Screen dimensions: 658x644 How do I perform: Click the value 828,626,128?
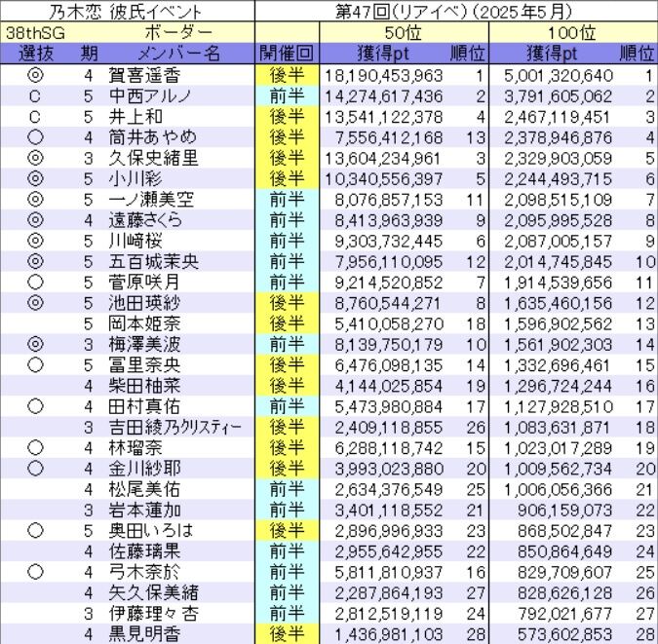[565, 593]
